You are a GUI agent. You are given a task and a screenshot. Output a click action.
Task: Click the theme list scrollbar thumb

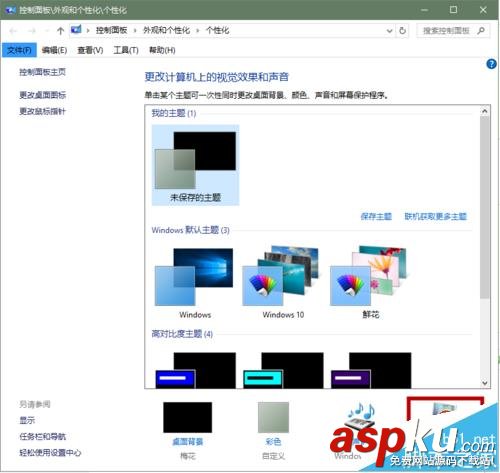click(485, 207)
